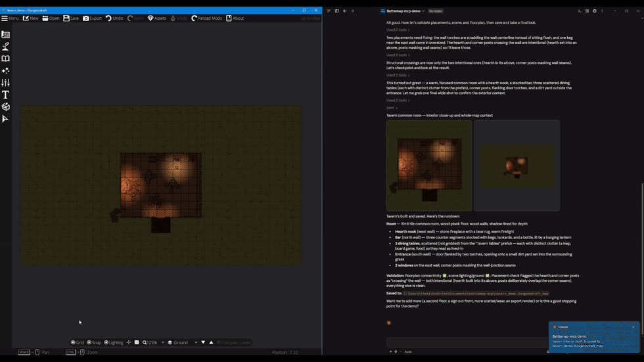Expand the Used 3 tools row
644x362 pixels.
point(398,75)
